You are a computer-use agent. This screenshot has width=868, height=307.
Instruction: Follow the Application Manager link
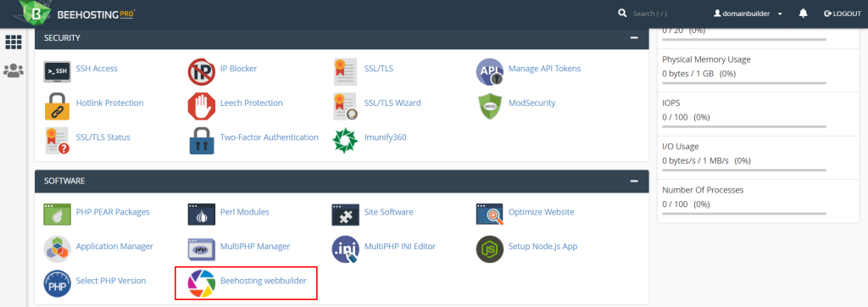pos(114,246)
